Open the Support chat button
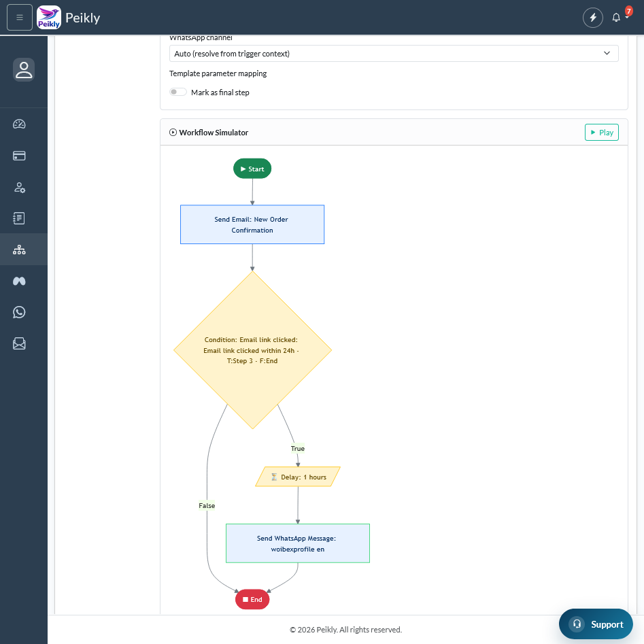 coord(596,624)
